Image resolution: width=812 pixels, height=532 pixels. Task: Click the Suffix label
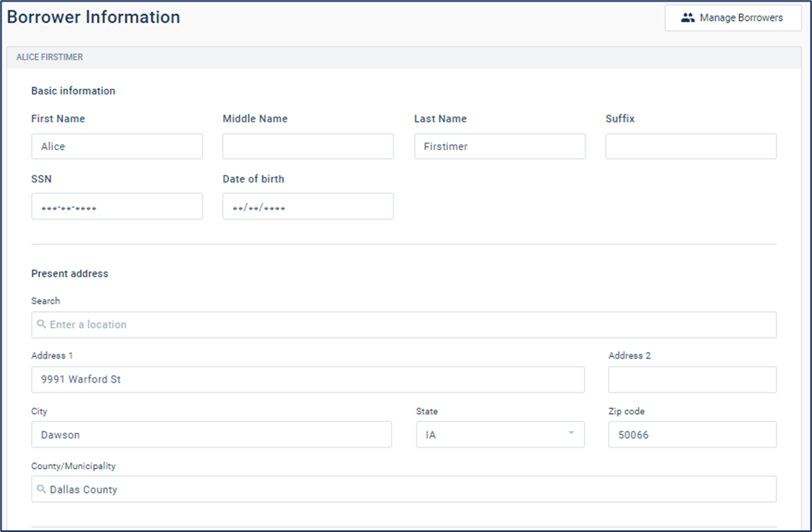tap(620, 119)
